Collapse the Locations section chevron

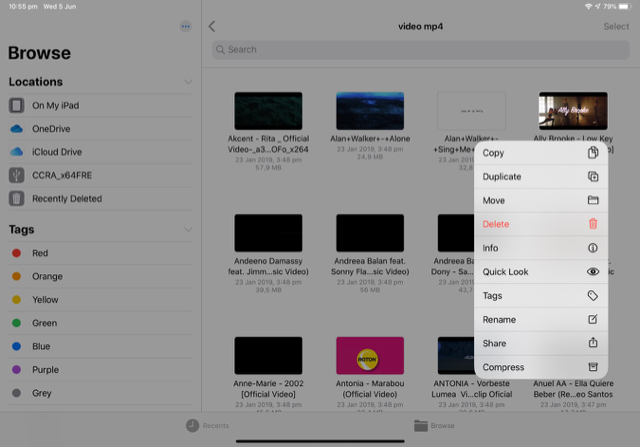click(x=188, y=82)
